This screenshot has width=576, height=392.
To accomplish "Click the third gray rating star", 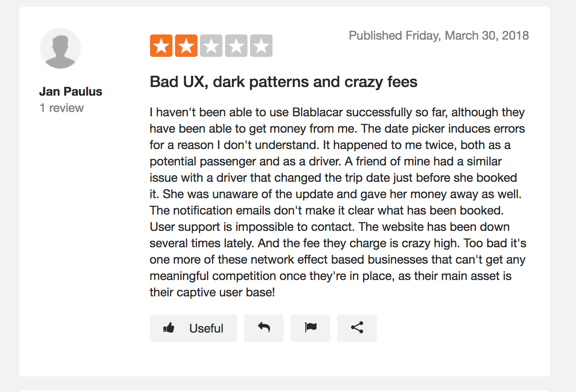I will (211, 46).
